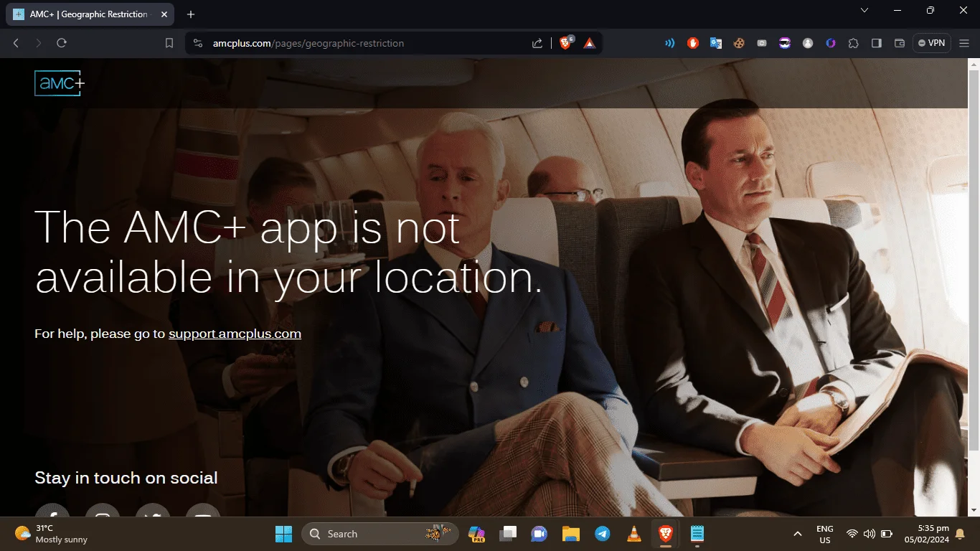980x551 pixels.
Task: Click the blue sound-waves extension icon
Action: pos(670,43)
